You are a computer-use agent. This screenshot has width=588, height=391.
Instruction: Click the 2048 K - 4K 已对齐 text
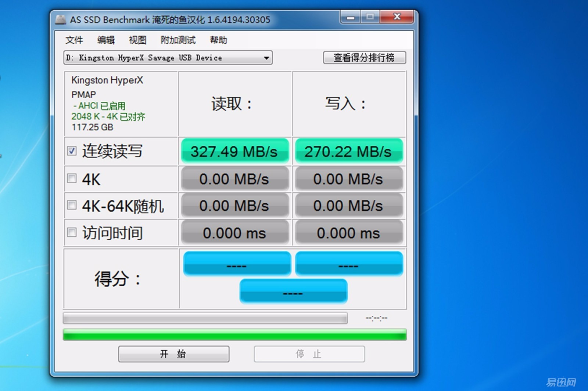coord(108,117)
